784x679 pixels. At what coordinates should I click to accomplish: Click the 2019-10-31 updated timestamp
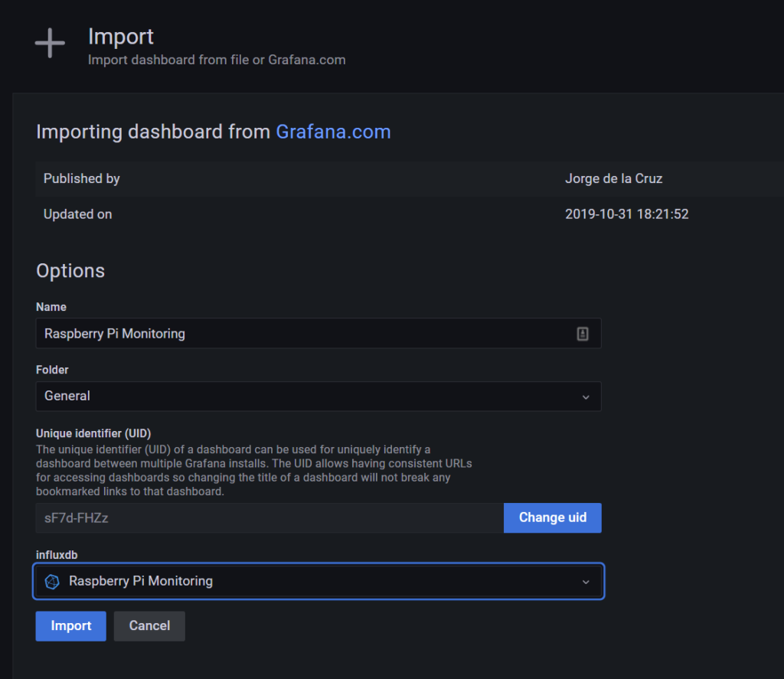626,215
